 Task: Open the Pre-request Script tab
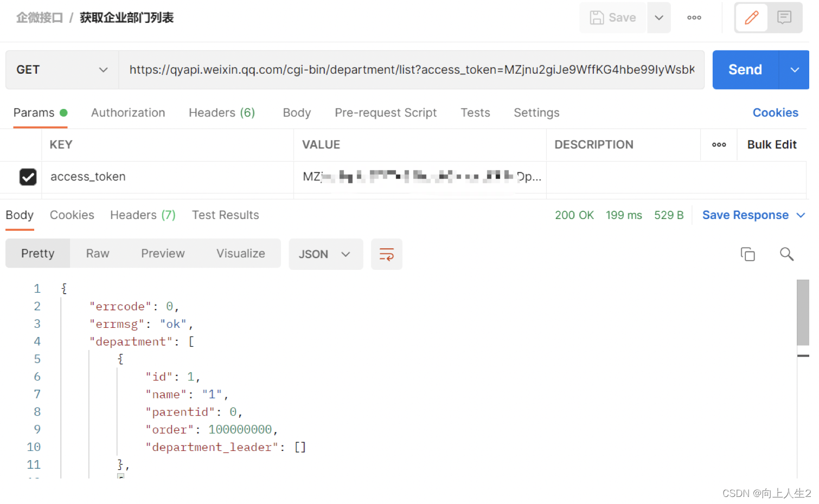tap(386, 113)
